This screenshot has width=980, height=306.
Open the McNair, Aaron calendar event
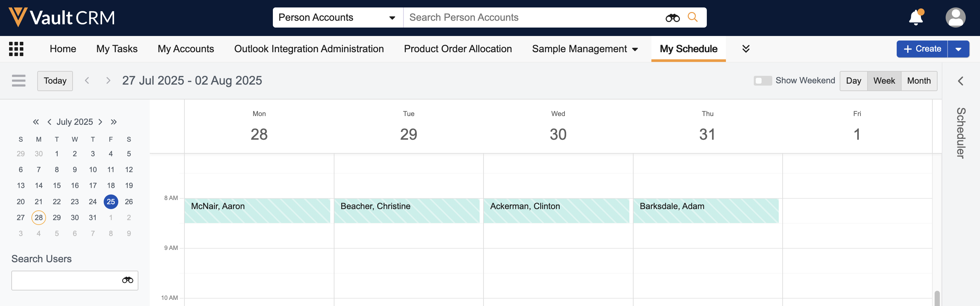tap(257, 210)
